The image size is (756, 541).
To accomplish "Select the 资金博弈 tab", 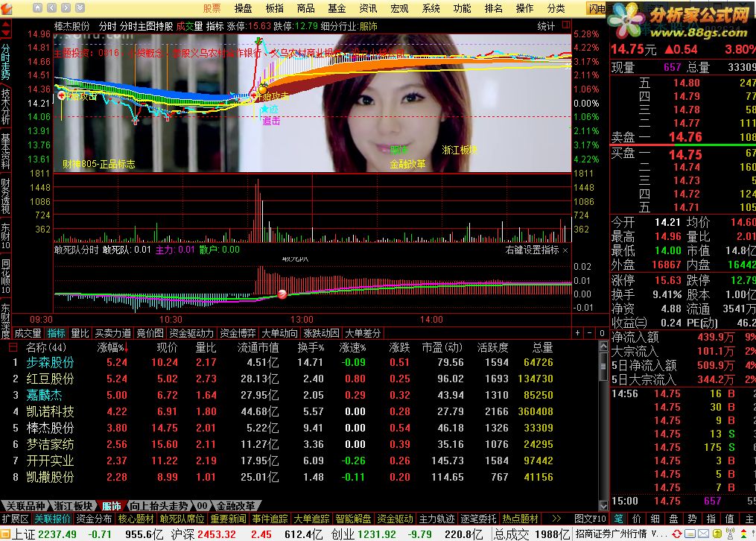I will tap(238, 333).
